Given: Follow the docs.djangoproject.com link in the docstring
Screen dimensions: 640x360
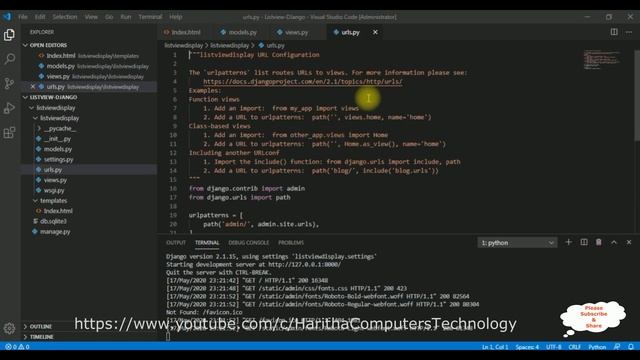Looking at the screenshot, I should [x=303, y=82].
